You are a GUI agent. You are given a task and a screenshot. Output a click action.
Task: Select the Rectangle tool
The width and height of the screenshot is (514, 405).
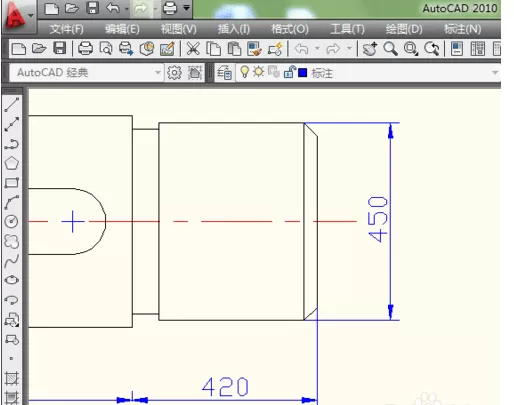click(x=12, y=183)
